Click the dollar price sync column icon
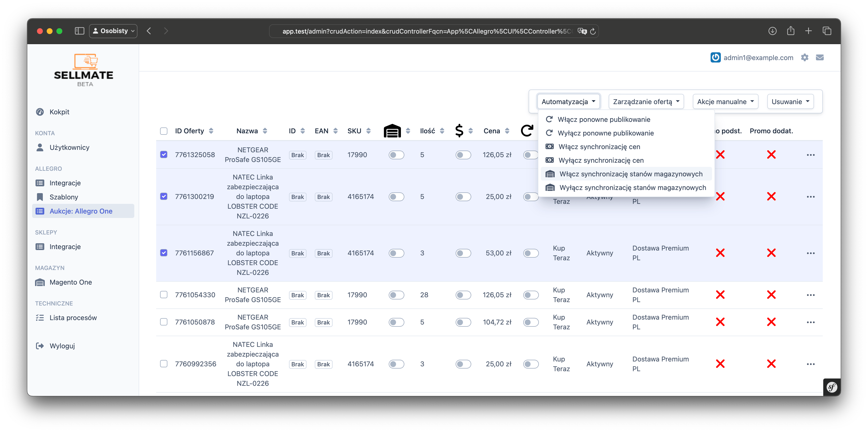 459,131
